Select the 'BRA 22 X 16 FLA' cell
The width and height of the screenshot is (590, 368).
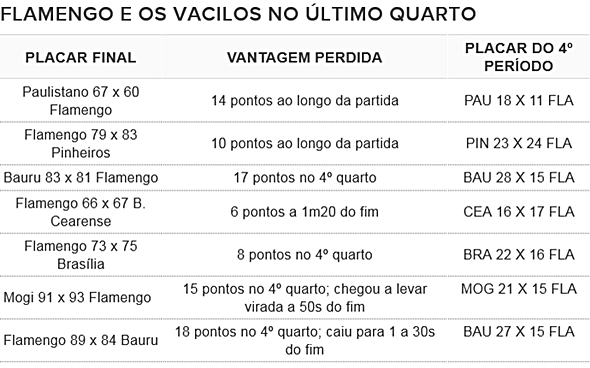click(519, 255)
